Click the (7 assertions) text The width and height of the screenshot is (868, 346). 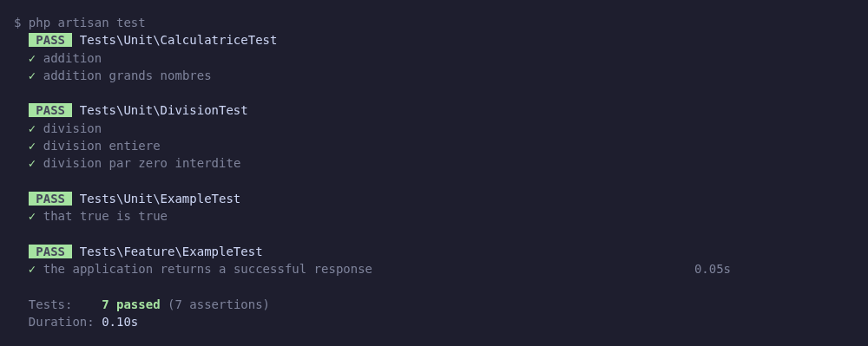click(219, 305)
